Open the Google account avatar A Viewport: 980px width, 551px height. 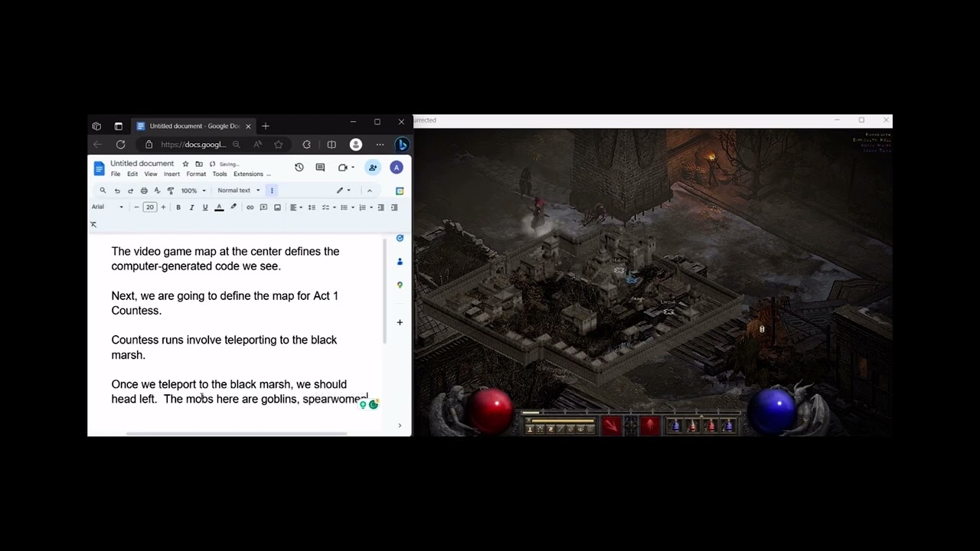(397, 168)
